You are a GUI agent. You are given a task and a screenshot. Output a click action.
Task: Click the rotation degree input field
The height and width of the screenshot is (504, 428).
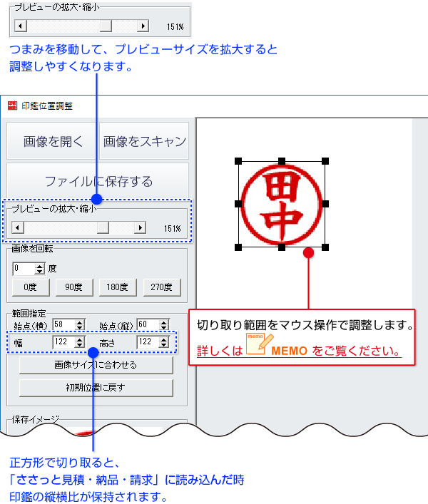click(24, 268)
